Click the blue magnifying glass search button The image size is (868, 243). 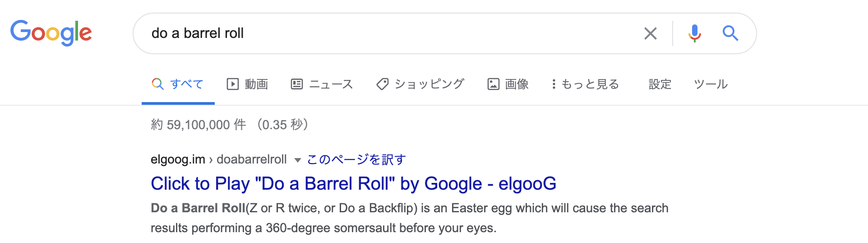(x=730, y=33)
